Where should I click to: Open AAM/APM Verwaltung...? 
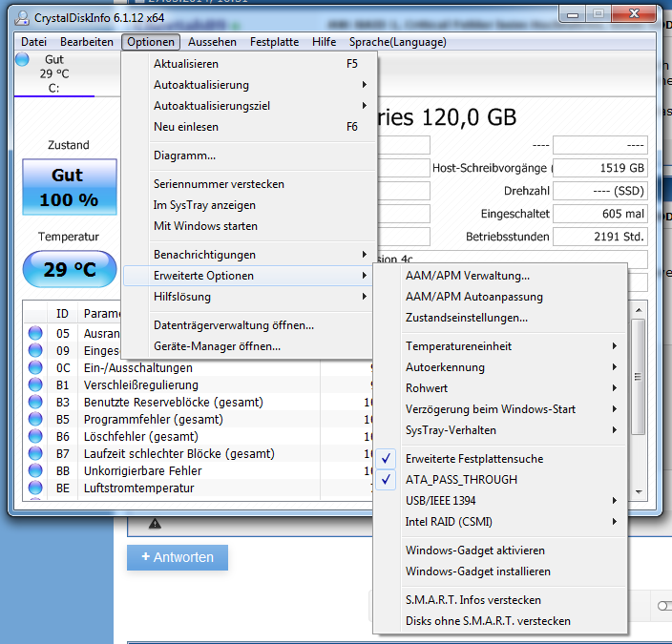click(x=500, y=276)
